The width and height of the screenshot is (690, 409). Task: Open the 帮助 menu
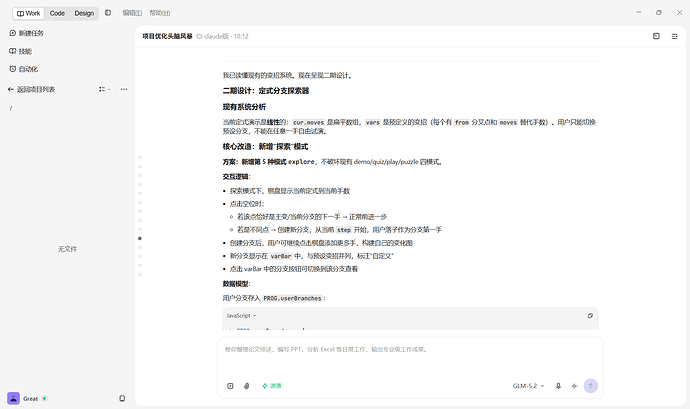coord(160,13)
